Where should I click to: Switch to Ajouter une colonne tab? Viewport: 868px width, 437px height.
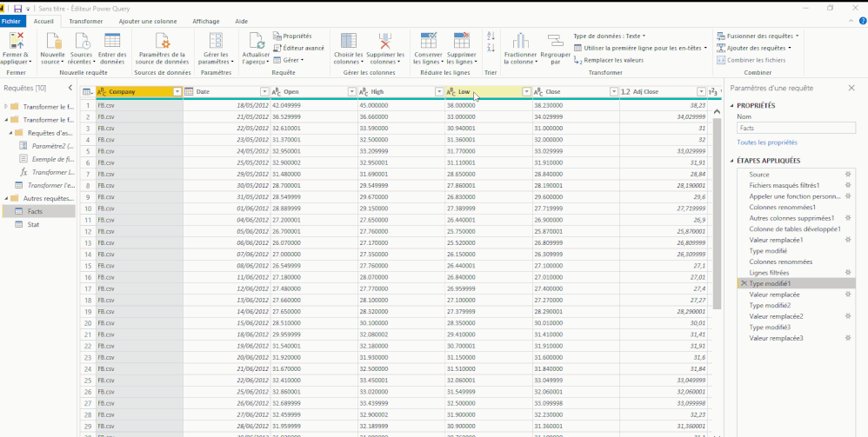click(x=148, y=22)
